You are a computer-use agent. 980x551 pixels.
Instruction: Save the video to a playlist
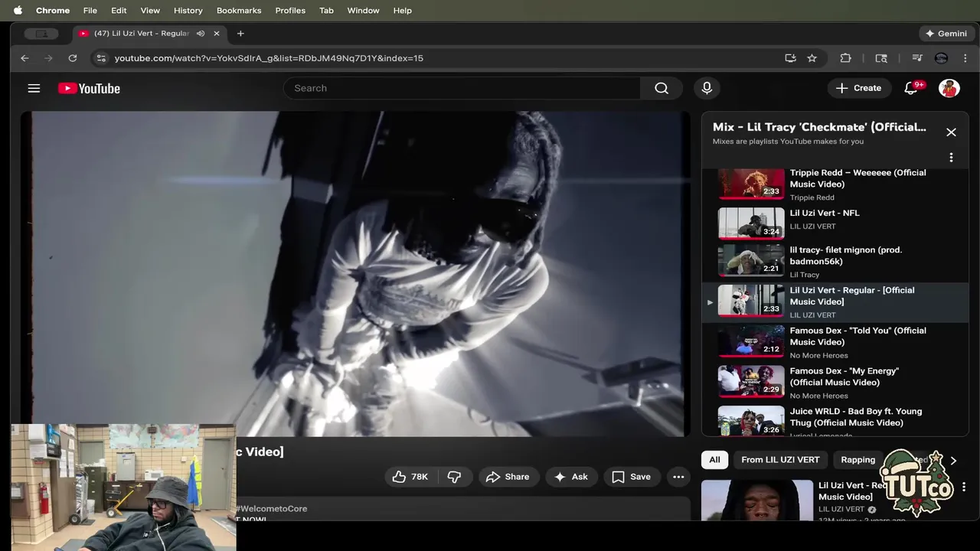[x=632, y=477]
